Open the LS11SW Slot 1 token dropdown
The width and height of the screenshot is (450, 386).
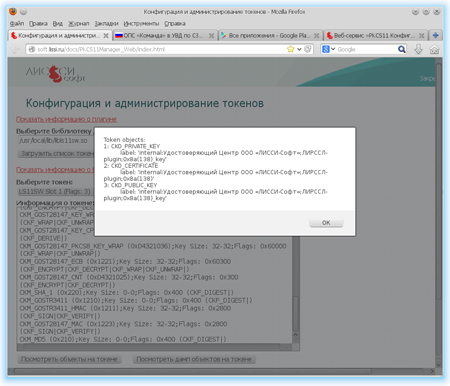tap(56, 192)
